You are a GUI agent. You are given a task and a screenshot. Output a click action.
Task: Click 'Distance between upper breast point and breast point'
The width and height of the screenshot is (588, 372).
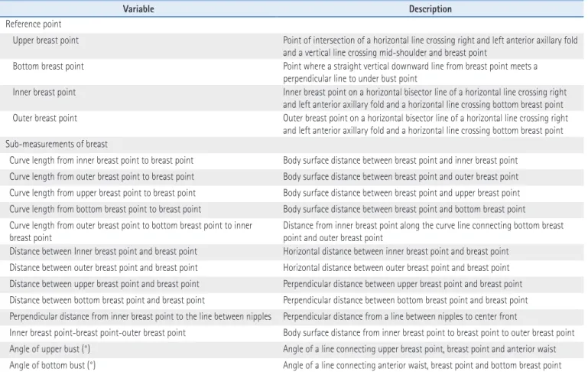click(x=104, y=284)
